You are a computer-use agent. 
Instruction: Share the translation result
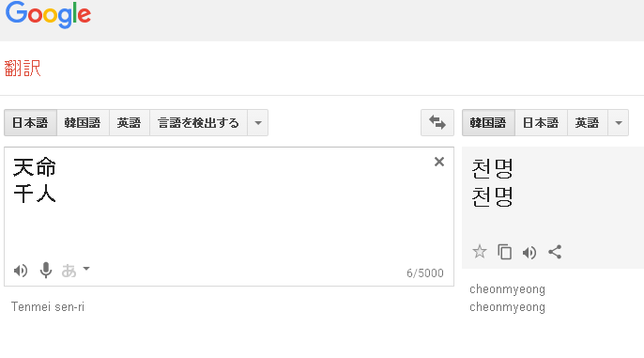pos(555,252)
